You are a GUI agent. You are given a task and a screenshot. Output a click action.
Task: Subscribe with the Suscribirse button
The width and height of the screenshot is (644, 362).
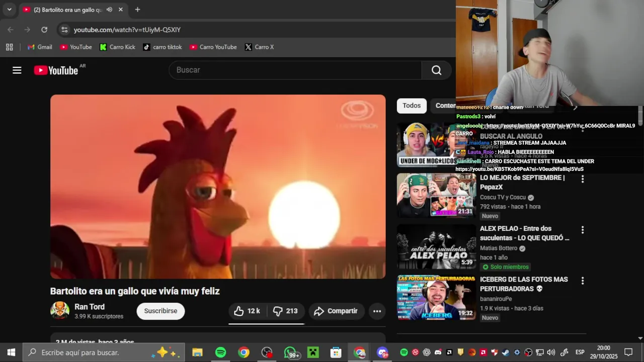[160, 311]
